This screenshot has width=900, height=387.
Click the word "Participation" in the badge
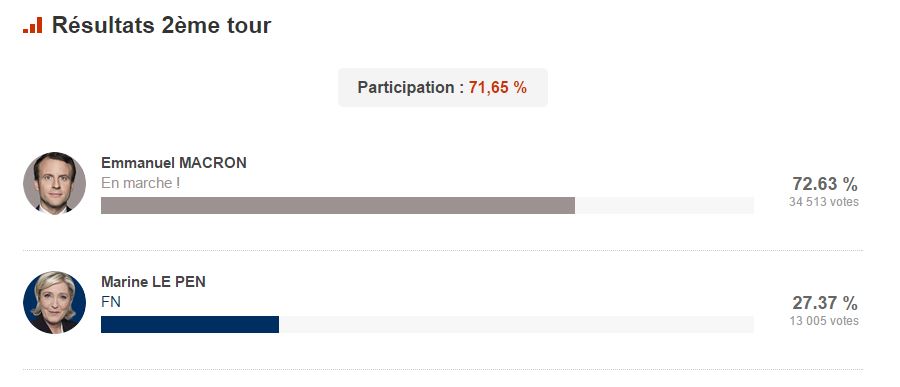[x=406, y=88]
